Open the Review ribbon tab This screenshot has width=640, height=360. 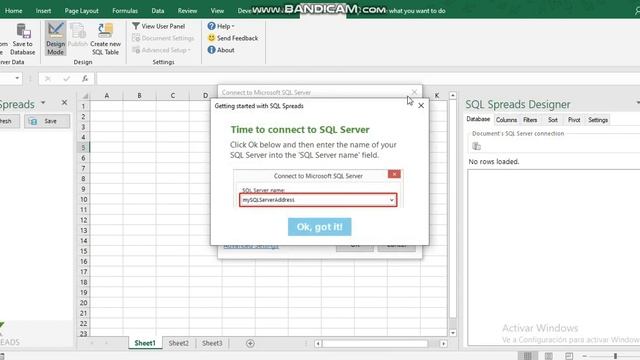(187, 11)
